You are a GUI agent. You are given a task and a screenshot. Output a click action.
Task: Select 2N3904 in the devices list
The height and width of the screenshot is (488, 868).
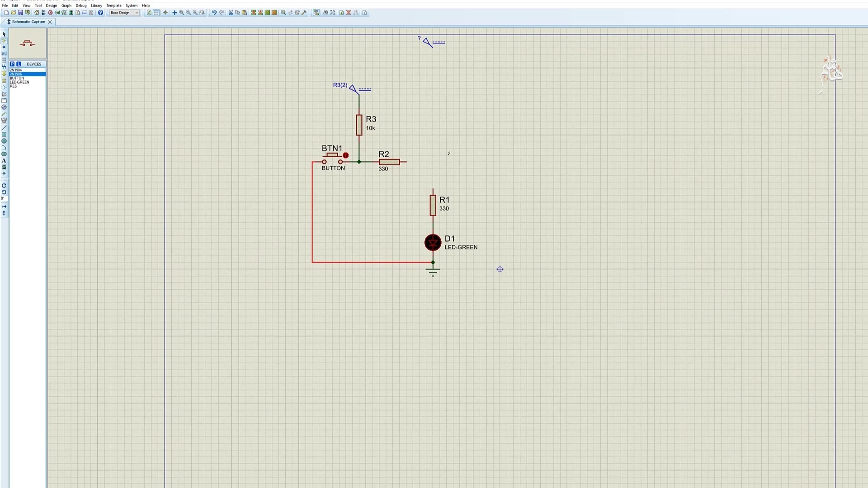pyautogui.click(x=28, y=70)
